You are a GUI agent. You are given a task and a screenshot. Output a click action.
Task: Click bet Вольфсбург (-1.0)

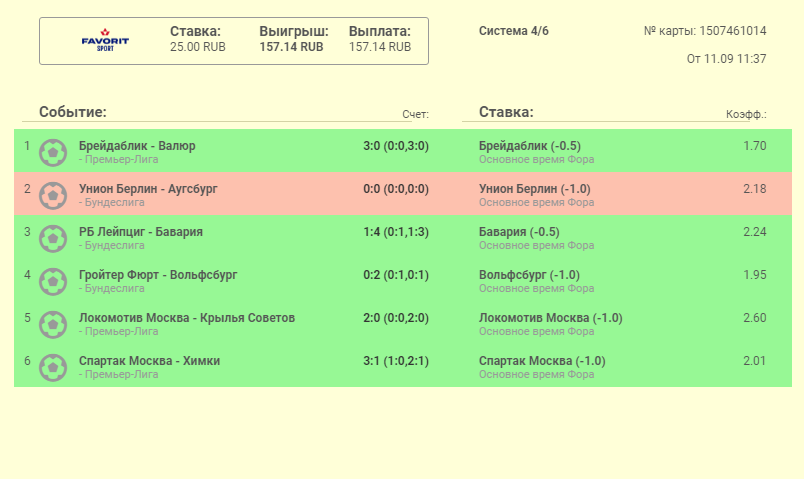coord(529,275)
